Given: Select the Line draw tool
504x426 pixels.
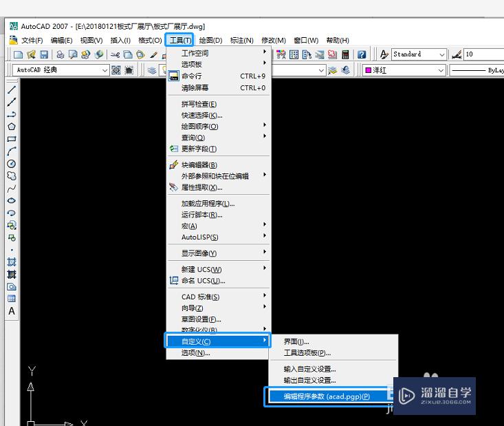Looking at the screenshot, I should point(12,89).
